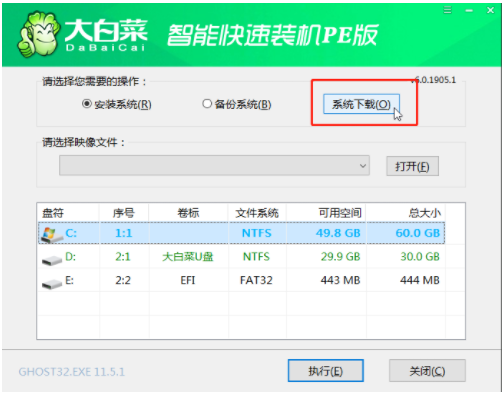Screen dimensions: 504x396
Task: Click the 60.0 GB total size cell
Action: click(x=418, y=233)
